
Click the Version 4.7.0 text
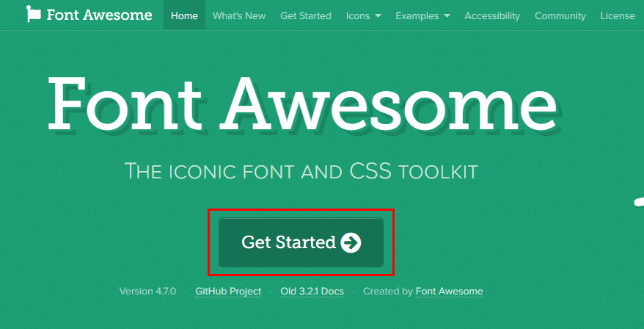[147, 291]
